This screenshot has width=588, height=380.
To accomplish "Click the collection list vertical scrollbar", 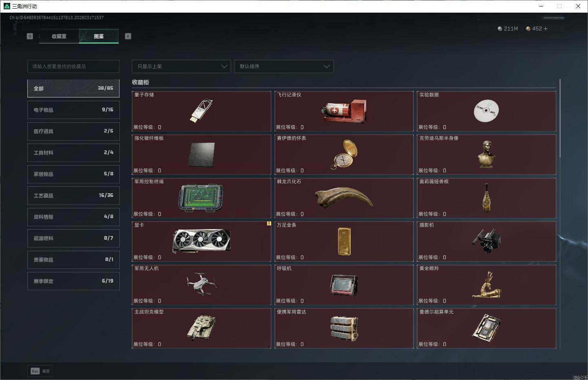I will (x=560, y=118).
